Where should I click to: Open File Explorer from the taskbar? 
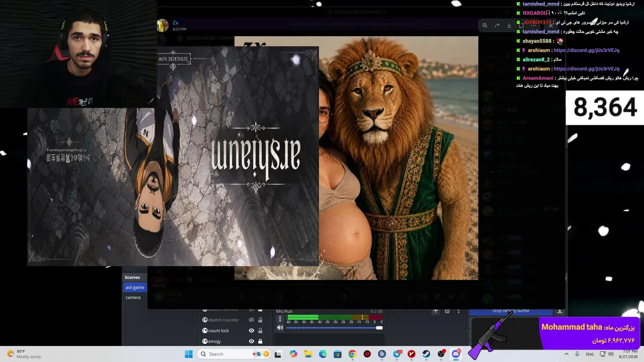tap(308, 354)
